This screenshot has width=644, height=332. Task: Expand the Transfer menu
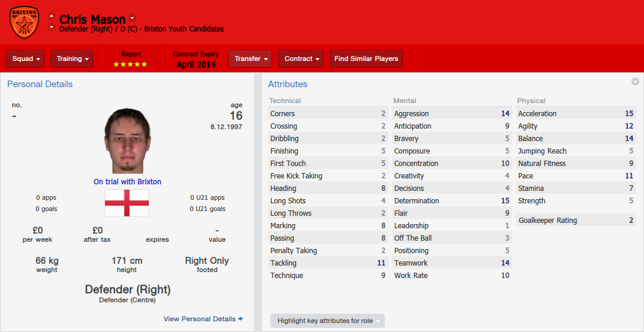pos(250,59)
